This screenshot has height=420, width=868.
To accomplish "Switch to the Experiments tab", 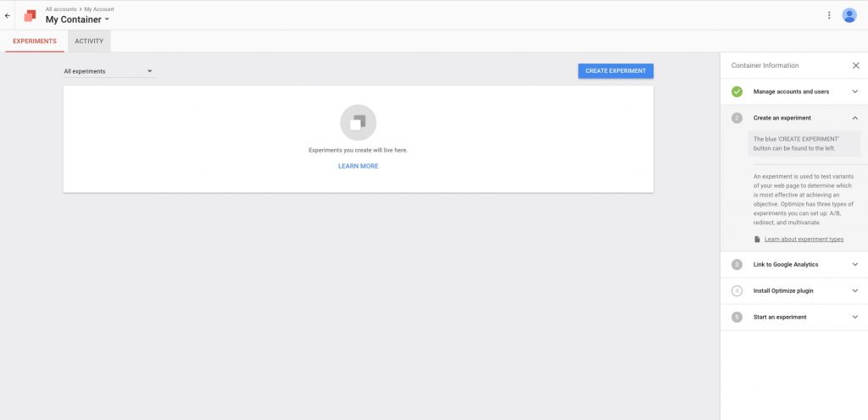I will (x=34, y=41).
